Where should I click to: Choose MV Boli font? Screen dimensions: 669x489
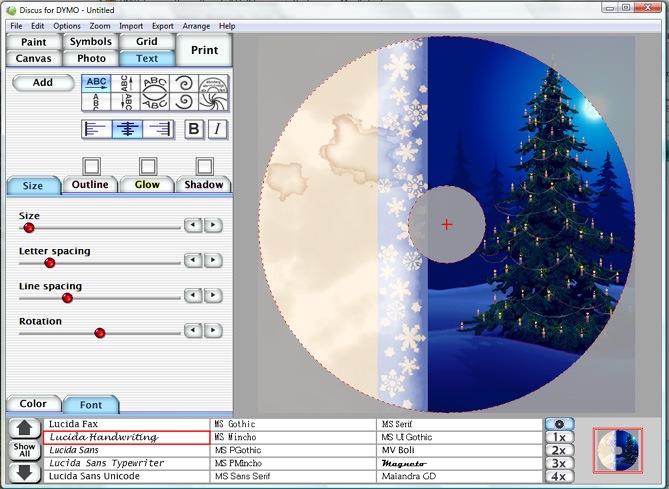(x=459, y=450)
